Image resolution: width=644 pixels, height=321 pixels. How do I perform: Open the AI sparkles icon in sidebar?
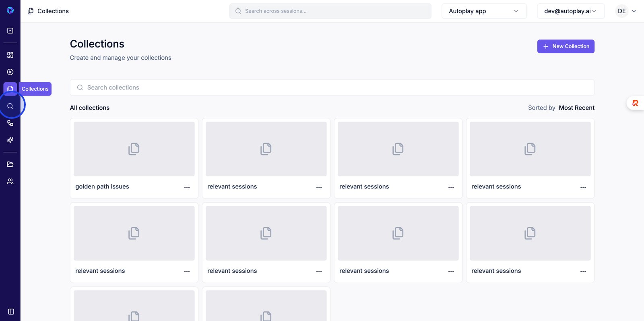(10, 140)
